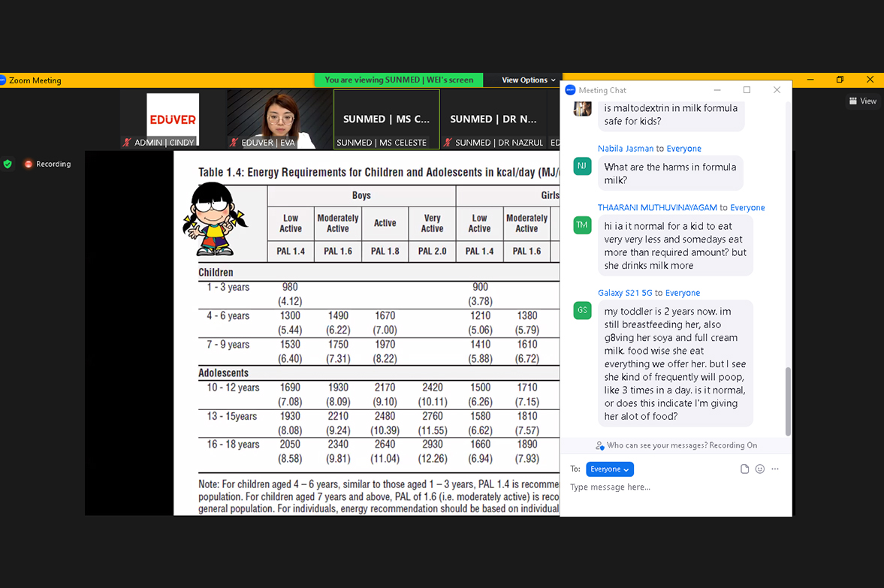The height and width of the screenshot is (588, 884).
Task: Click the '1 - 3 years' row label
Action: click(x=228, y=288)
